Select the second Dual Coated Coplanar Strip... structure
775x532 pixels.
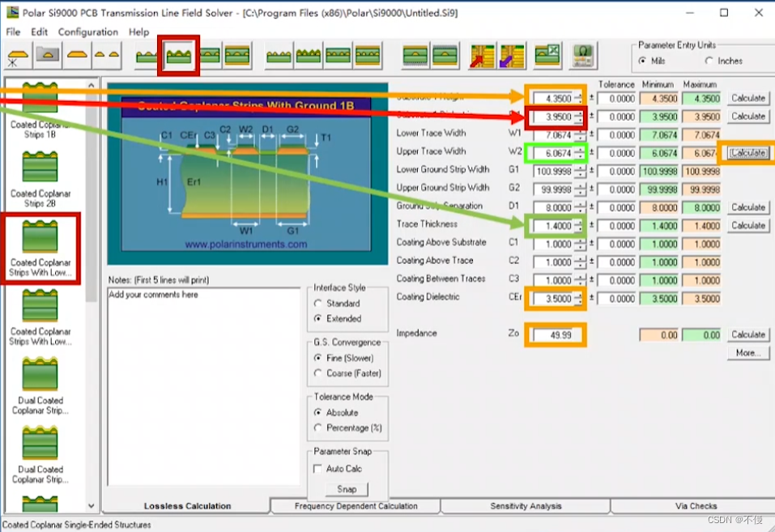(x=40, y=455)
